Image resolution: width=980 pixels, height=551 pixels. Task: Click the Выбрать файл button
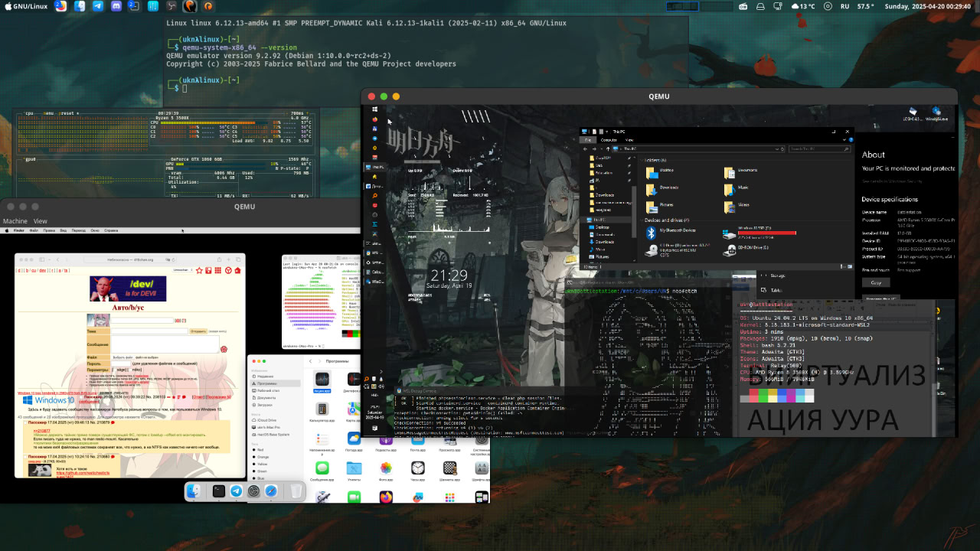pos(122,357)
